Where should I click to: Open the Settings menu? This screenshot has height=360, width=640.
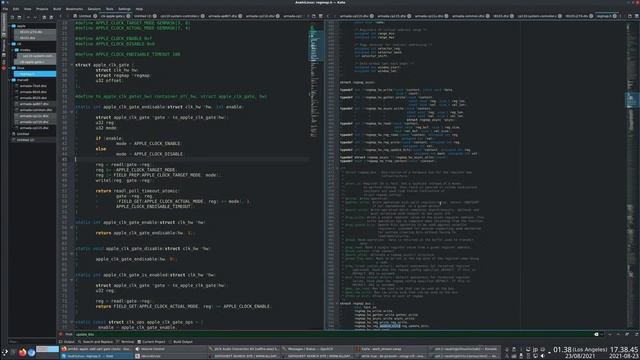[x=124, y=9]
